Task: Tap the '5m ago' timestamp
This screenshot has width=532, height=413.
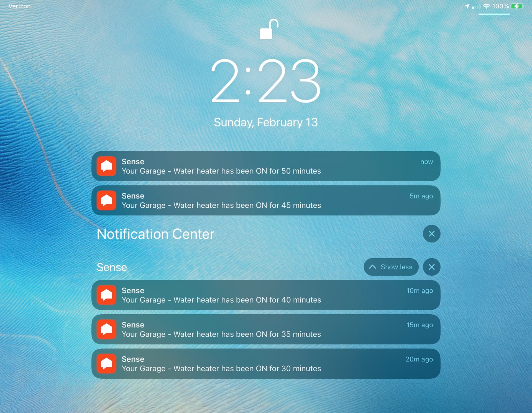Action: click(x=421, y=196)
